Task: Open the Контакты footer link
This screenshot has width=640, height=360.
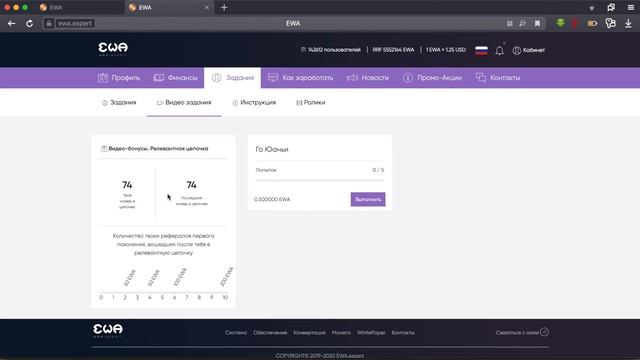Action: click(x=403, y=333)
